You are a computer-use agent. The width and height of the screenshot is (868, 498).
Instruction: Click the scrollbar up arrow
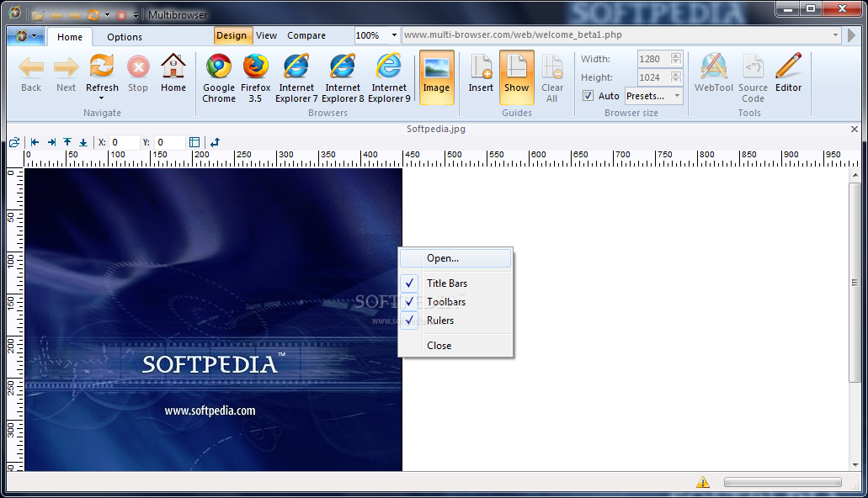coord(855,175)
